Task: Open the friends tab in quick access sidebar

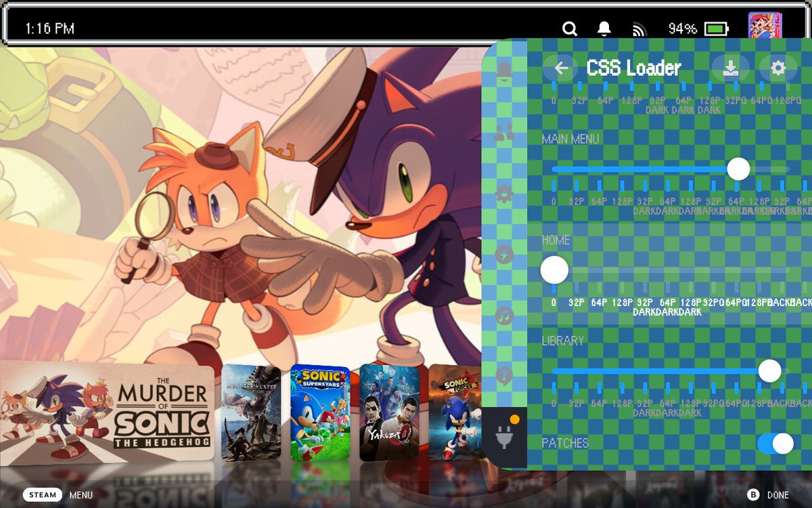Action: coord(504,132)
